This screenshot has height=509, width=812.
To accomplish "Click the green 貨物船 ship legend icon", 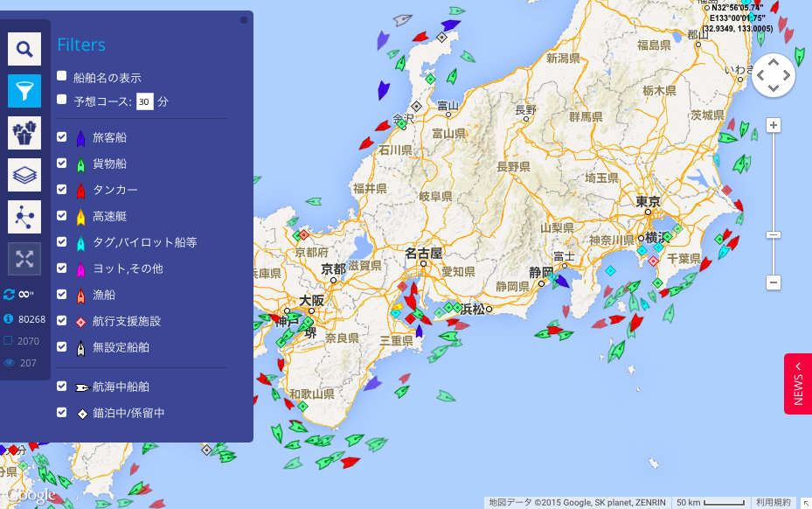I will (80, 164).
